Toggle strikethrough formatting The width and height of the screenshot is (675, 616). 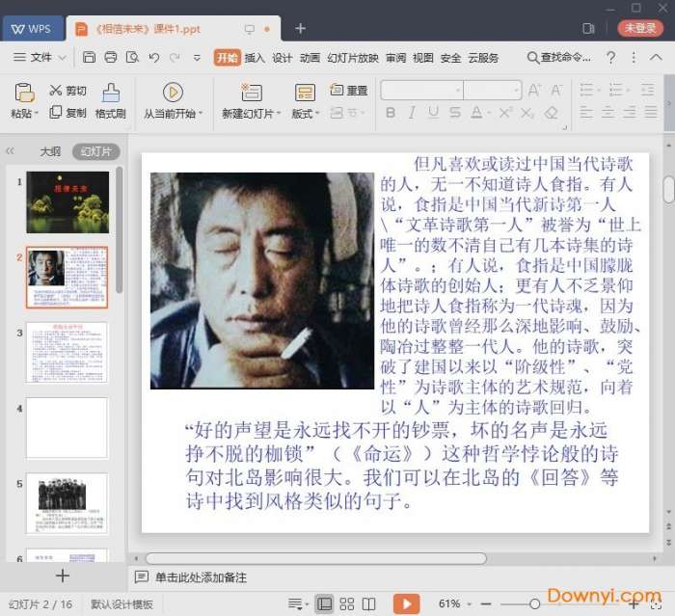click(x=455, y=113)
